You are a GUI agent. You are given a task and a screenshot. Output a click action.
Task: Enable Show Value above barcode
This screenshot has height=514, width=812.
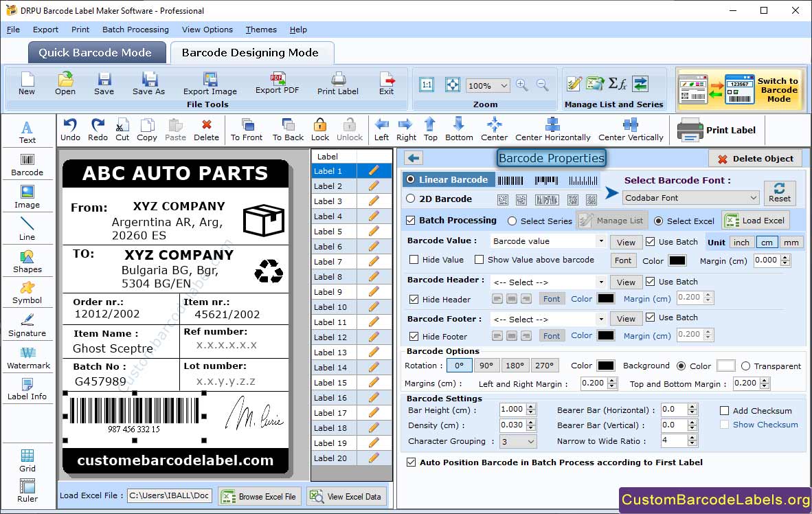[x=479, y=260]
